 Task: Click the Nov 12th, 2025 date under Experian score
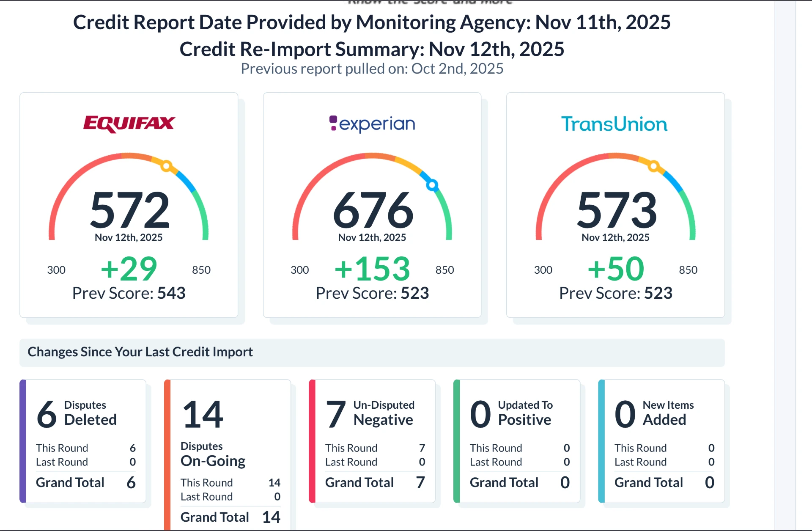372,237
